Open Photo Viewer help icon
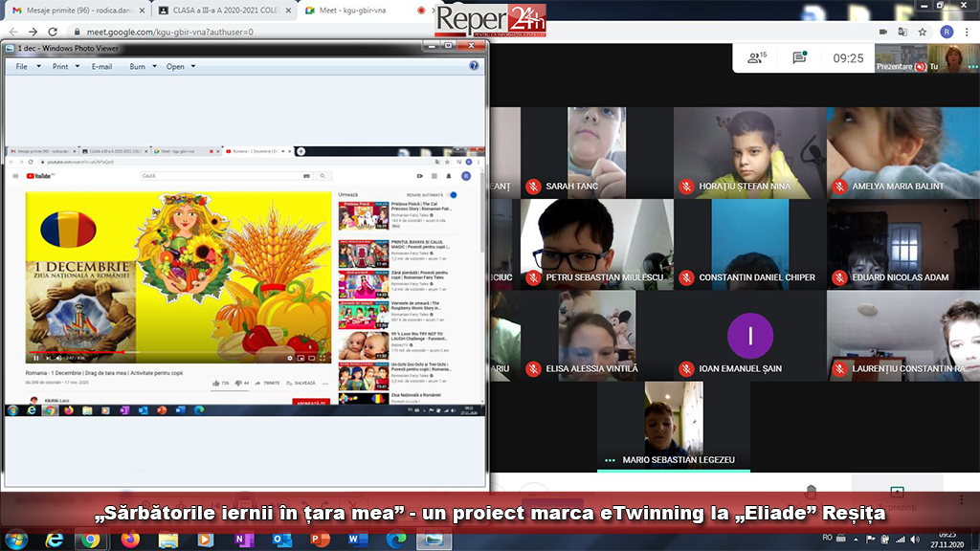The width and height of the screenshot is (980, 551). pyautogui.click(x=474, y=66)
